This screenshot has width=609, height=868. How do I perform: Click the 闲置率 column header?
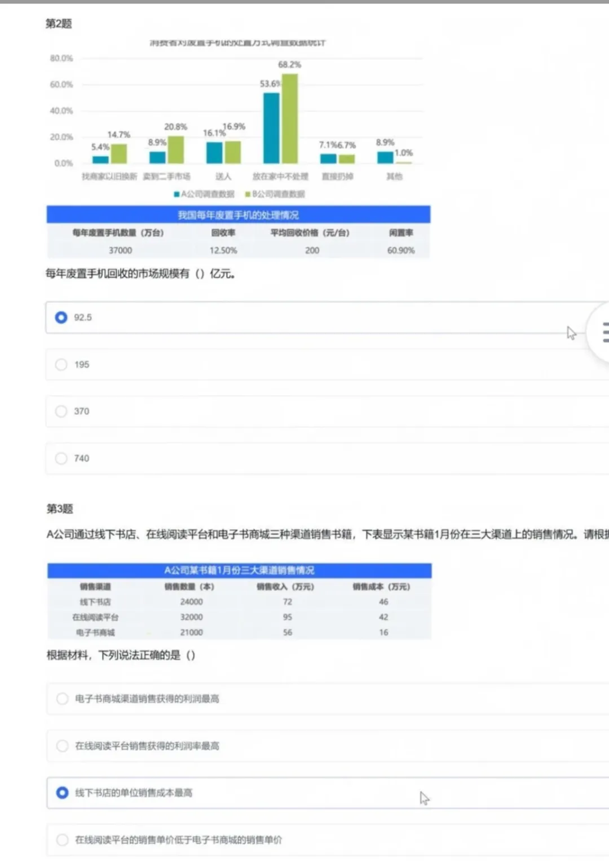(401, 233)
